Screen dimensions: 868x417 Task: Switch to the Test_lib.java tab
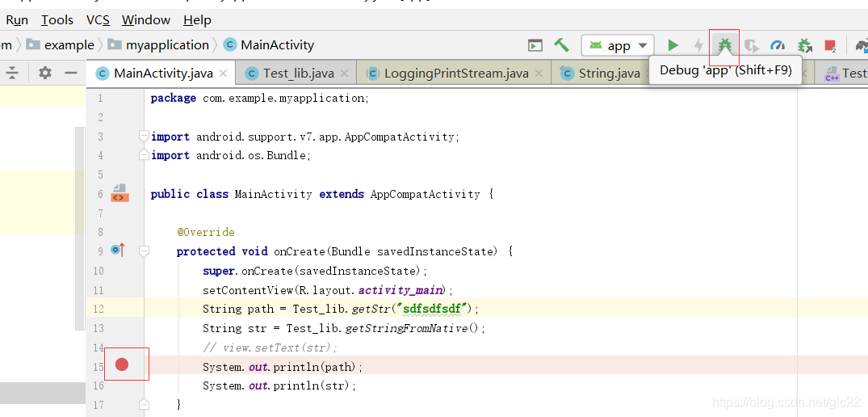pos(298,73)
